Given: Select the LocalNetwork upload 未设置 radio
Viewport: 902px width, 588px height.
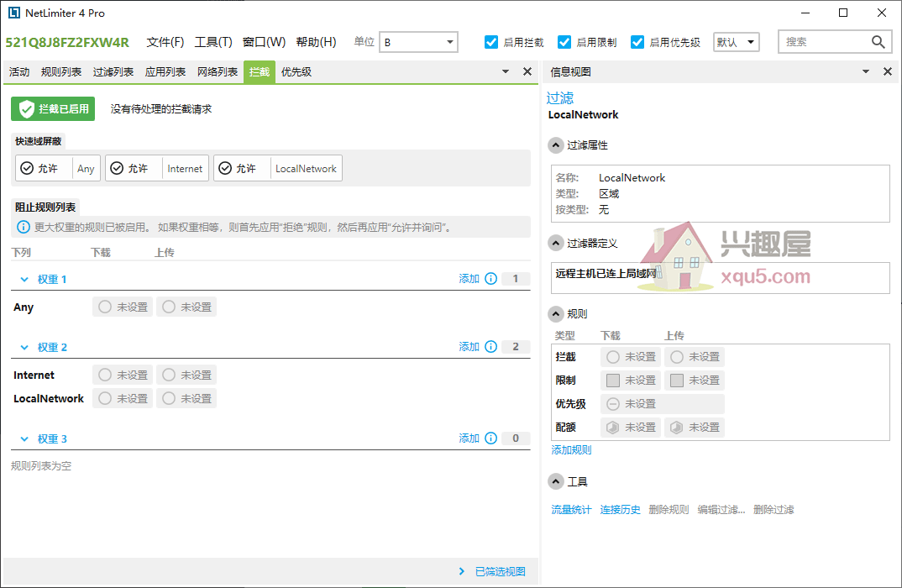Looking at the screenshot, I should coord(169,398).
